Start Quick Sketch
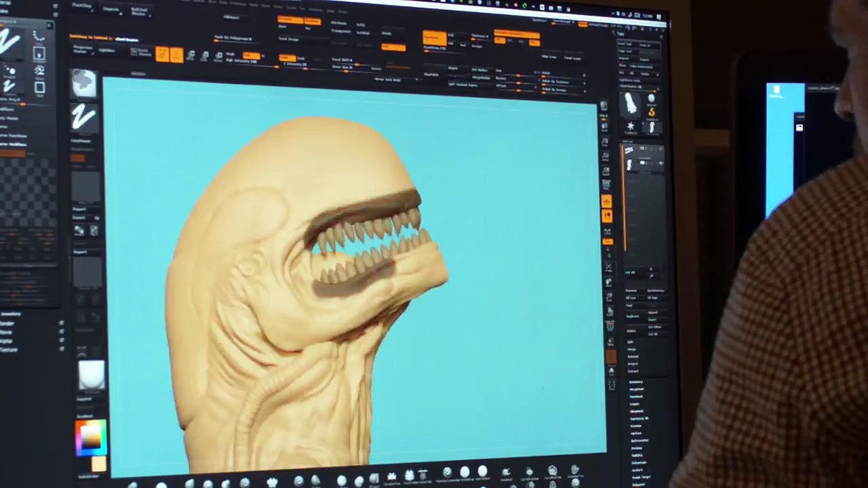This screenshot has width=868, height=488. coord(141,53)
